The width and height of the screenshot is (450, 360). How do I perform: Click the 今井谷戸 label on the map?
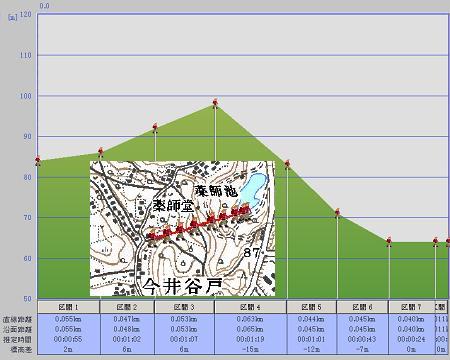click(183, 286)
